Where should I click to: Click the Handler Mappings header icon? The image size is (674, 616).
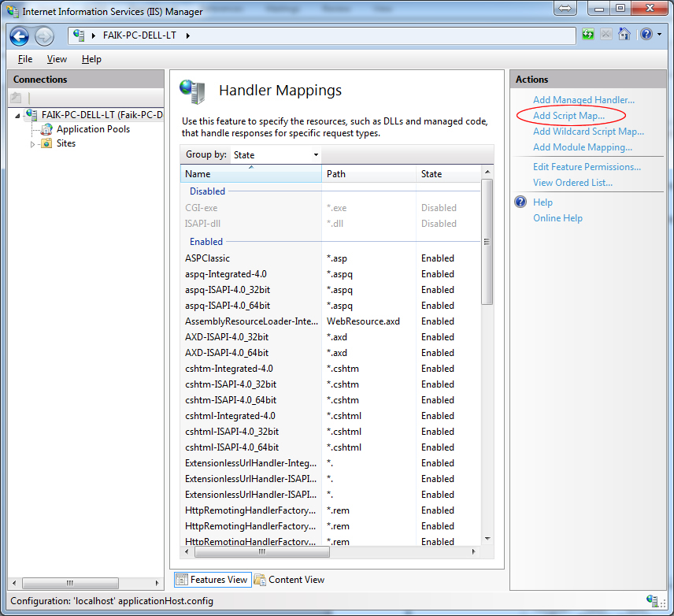(x=192, y=91)
